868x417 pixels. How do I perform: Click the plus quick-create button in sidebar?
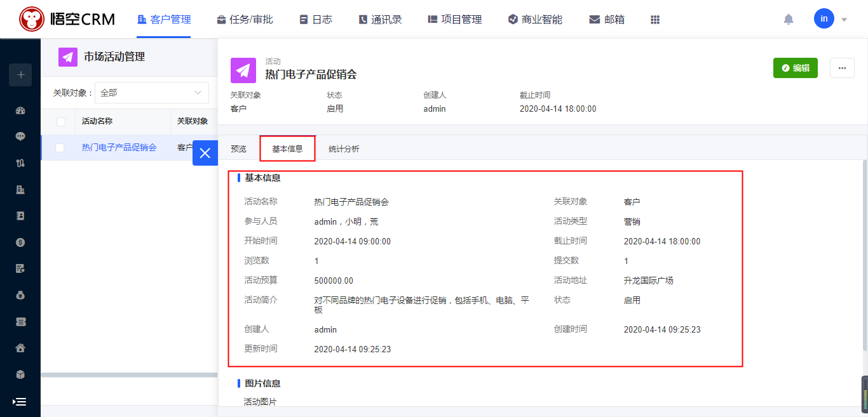pyautogui.click(x=20, y=75)
